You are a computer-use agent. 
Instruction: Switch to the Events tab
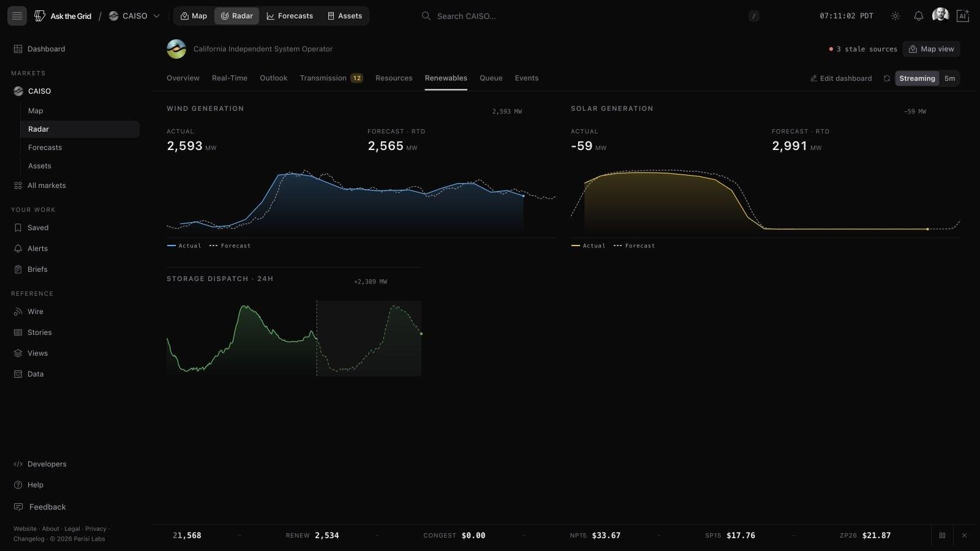(527, 78)
